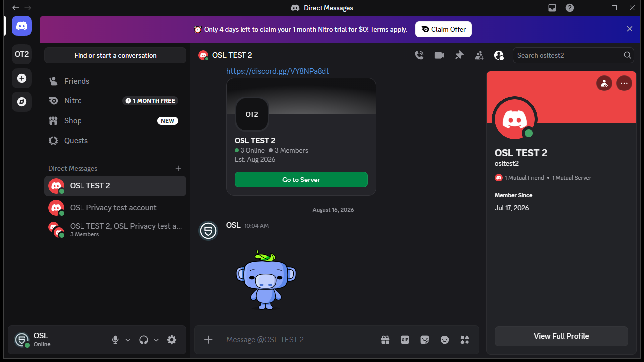The height and width of the screenshot is (362, 644).
Task: Click the Wumpus sticker in chat
Action: coord(265,280)
